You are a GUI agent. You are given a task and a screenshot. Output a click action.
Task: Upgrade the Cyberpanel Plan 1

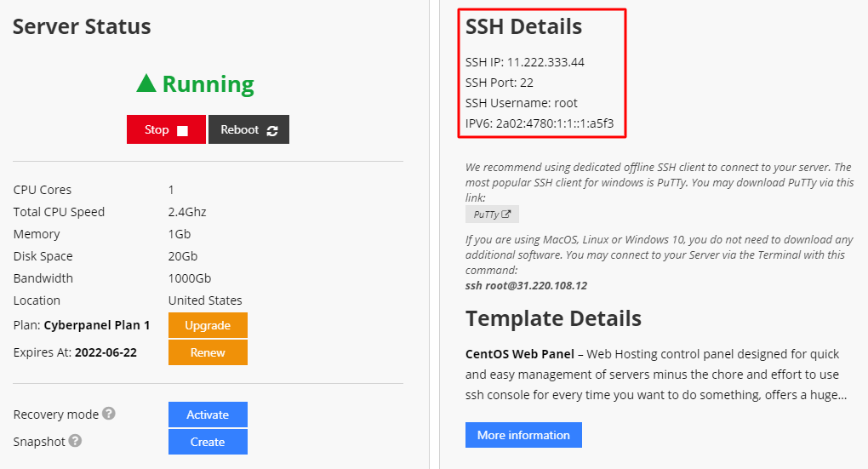click(208, 325)
